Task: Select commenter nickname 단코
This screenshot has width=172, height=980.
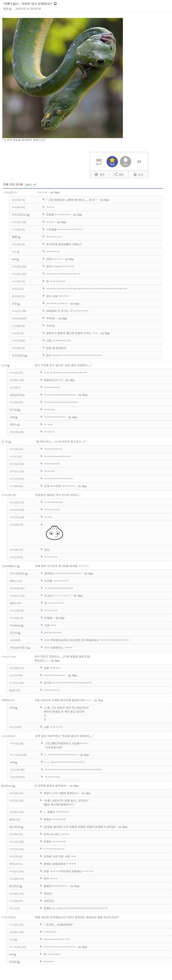Action: (4, 365)
